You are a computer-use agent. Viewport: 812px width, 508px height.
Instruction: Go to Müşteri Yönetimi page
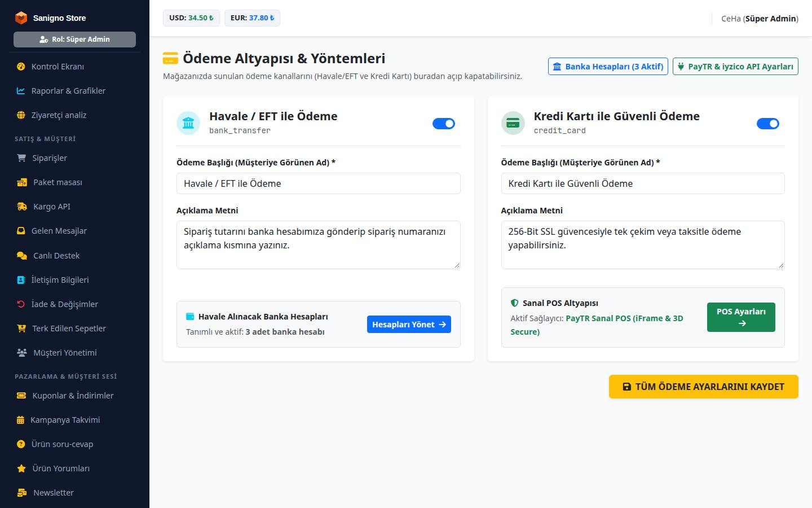click(74, 353)
